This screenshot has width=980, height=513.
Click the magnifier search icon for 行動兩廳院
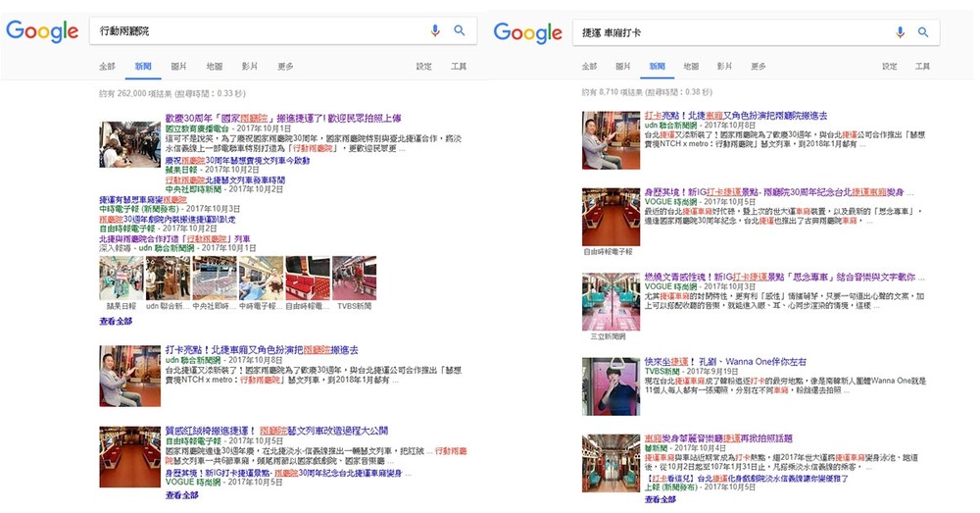pos(460,30)
